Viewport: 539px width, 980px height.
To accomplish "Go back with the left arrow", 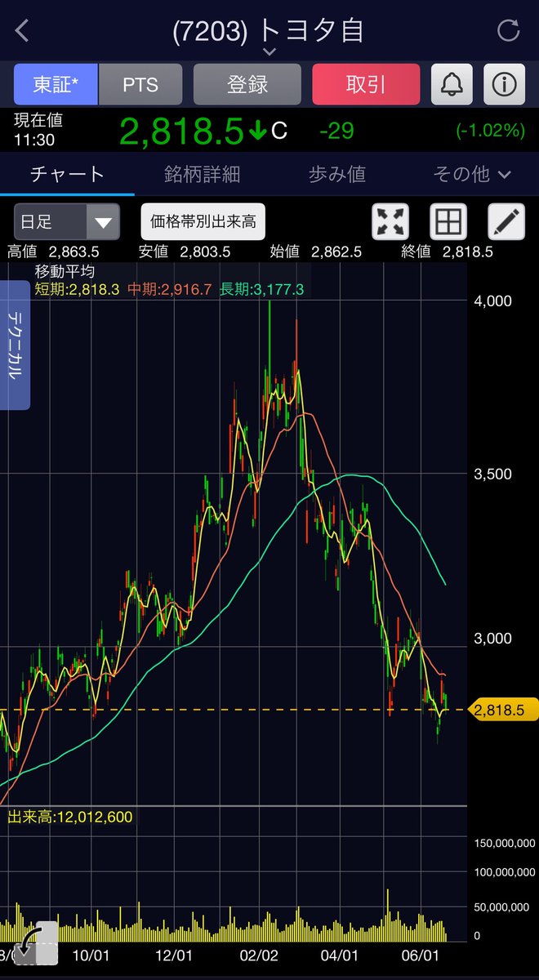I will click(x=22, y=31).
